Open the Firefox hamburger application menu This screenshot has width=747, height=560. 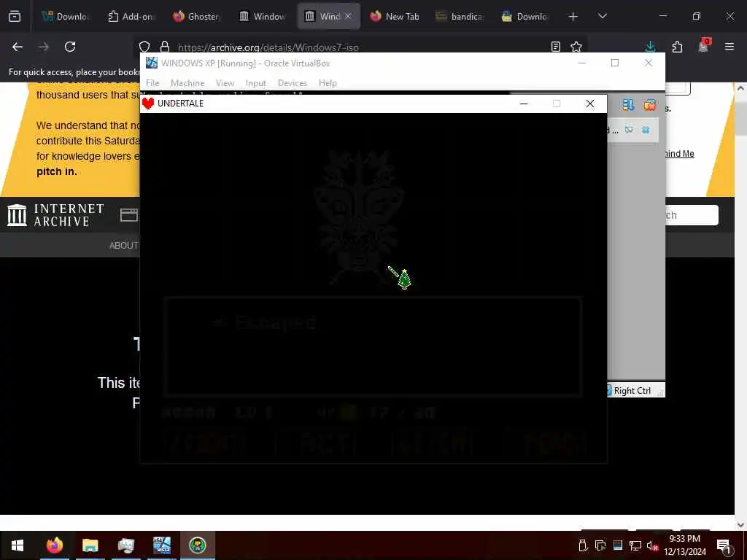tap(729, 47)
